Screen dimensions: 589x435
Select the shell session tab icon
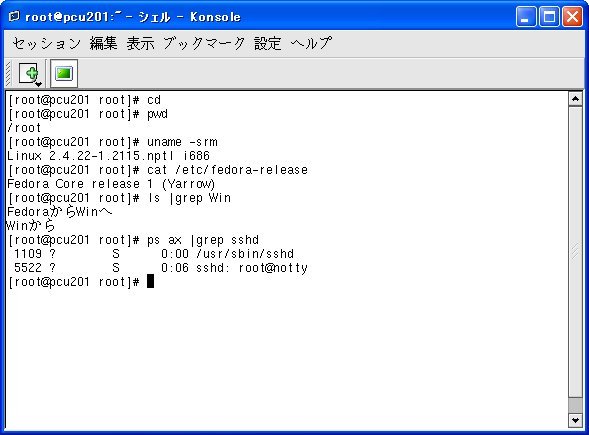[x=64, y=73]
